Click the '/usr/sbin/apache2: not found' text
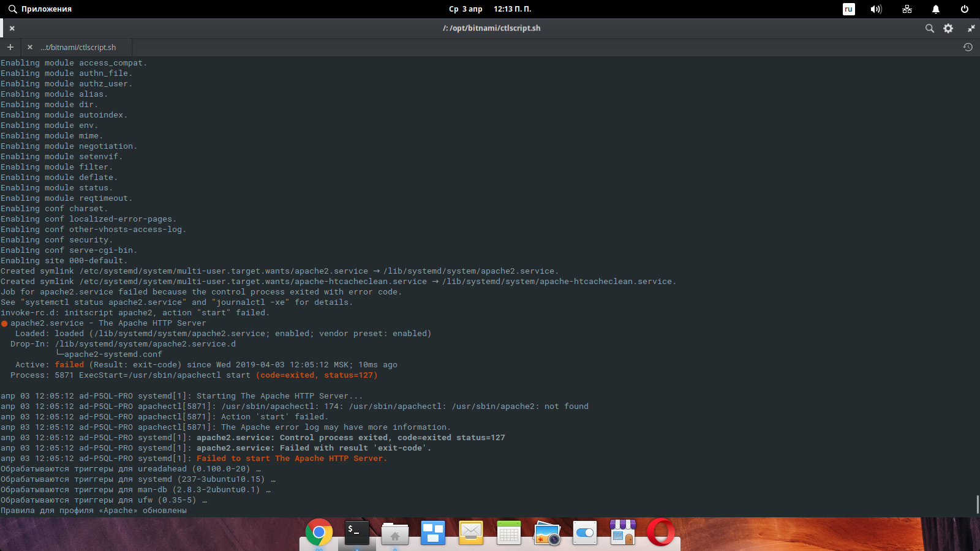This screenshot has width=980, height=551. 520,407
